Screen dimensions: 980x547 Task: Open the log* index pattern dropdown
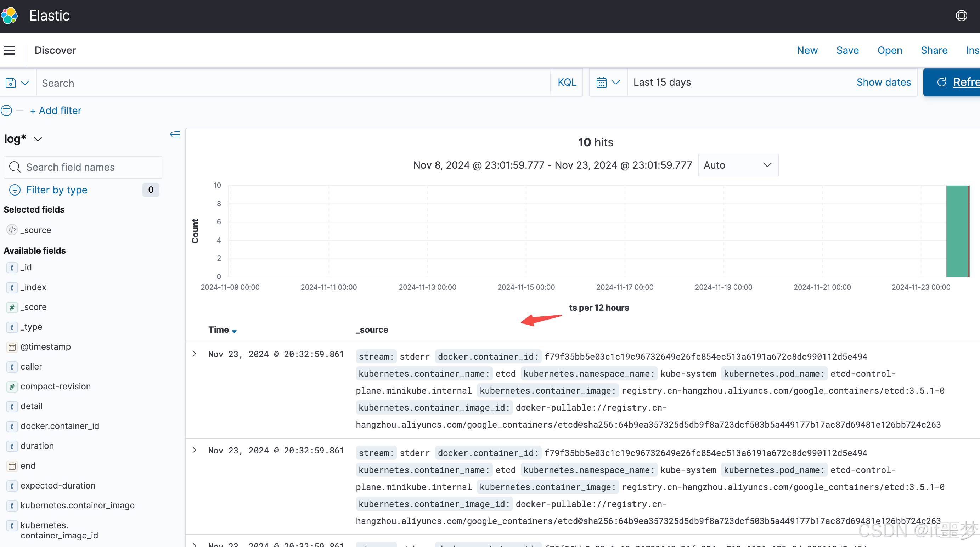23,139
